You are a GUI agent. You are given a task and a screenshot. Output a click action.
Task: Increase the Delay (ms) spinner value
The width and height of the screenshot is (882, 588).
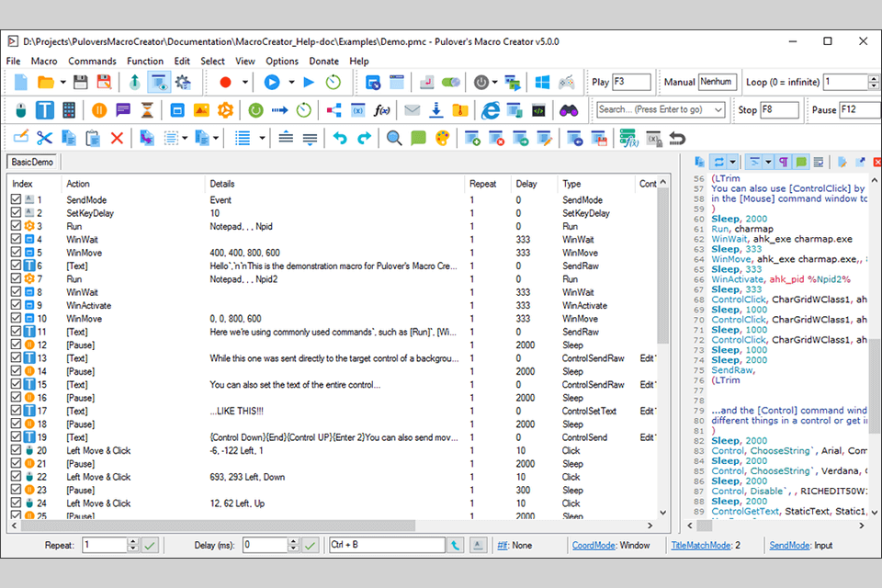pos(293,542)
